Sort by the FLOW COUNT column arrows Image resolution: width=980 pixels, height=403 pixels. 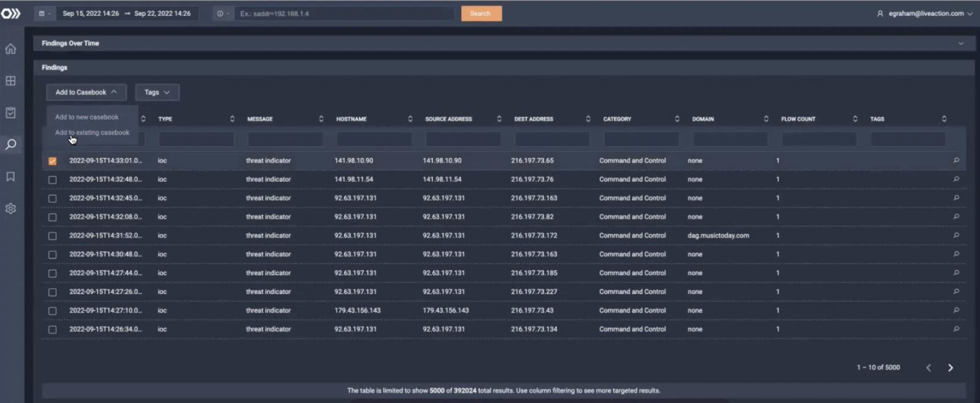pyautogui.click(x=855, y=119)
